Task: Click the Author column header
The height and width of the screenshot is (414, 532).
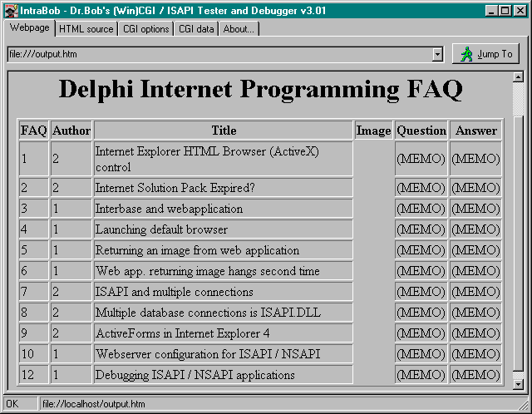Action: (x=71, y=131)
